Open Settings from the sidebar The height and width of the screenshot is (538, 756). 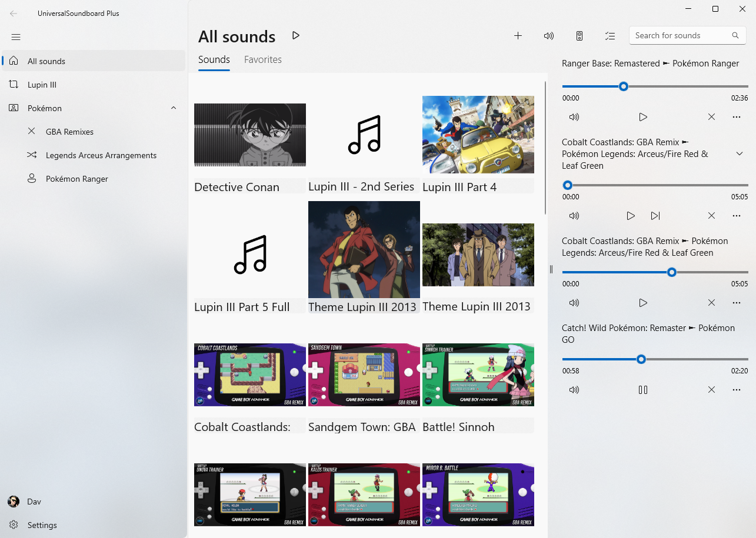click(x=42, y=525)
